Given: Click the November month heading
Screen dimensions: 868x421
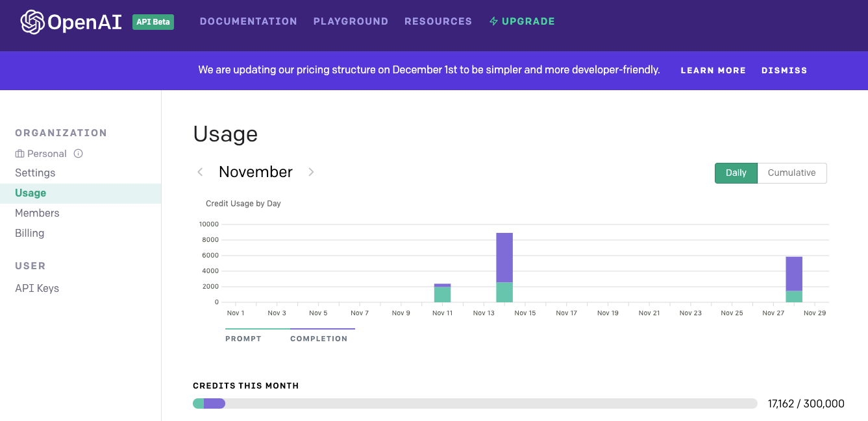Looking at the screenshot, I should pyautogui.click(x=256, y=172).
